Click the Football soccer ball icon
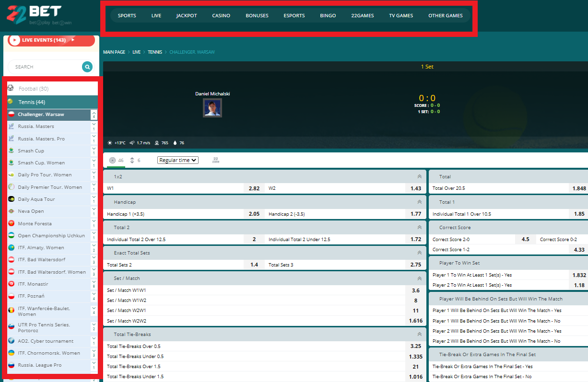This screenshot has height=382, width=588. (x=11, y=88)
